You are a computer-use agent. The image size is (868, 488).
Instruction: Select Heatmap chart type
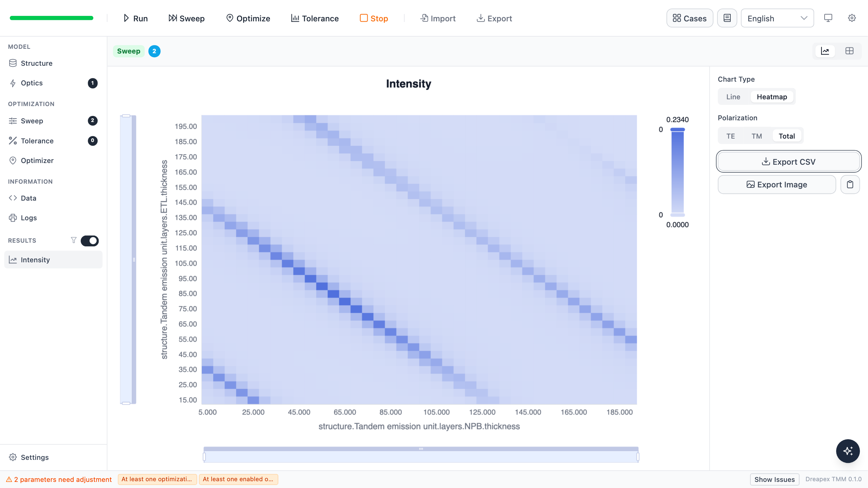pyautogui.click(x=772, y=97)
